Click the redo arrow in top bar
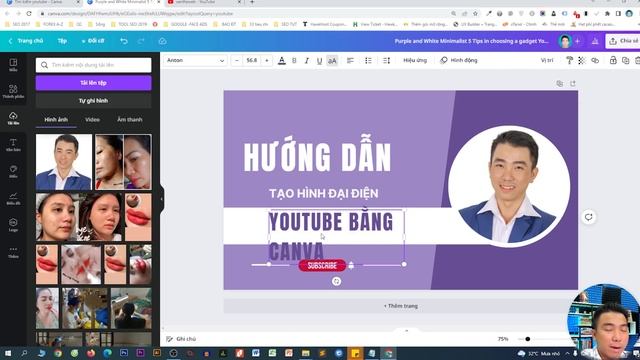Viewport: 640px width, 360px height. pyautogui.click(x=141, y=41)
